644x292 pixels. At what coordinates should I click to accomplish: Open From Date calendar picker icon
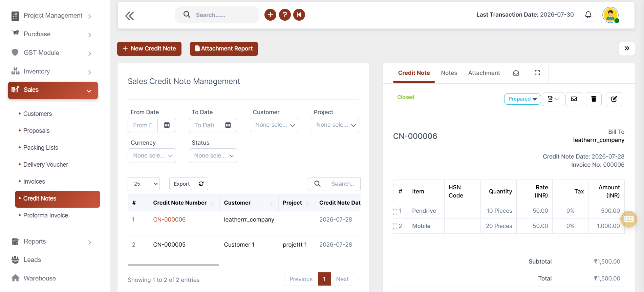click(167, 125)
